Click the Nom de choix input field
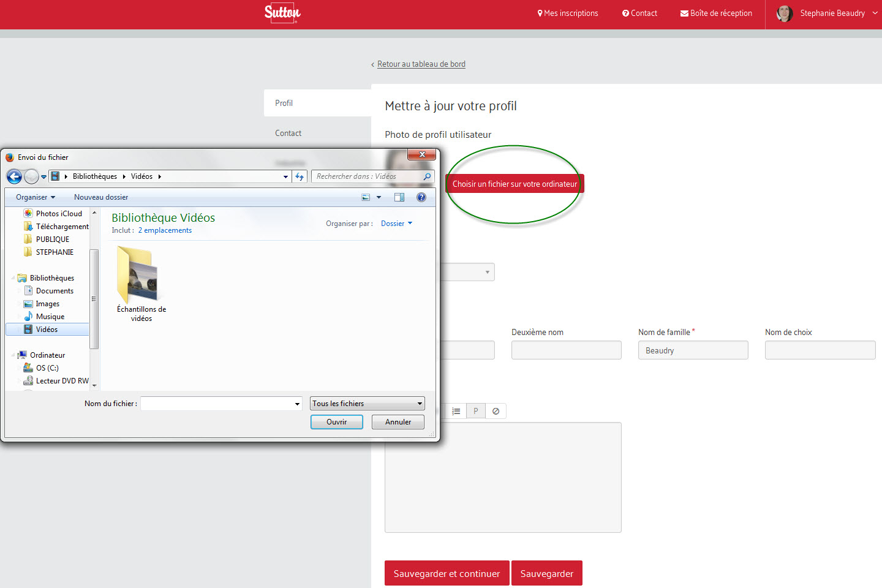Screen dimensions: 882x588 [x=820, y=350]
